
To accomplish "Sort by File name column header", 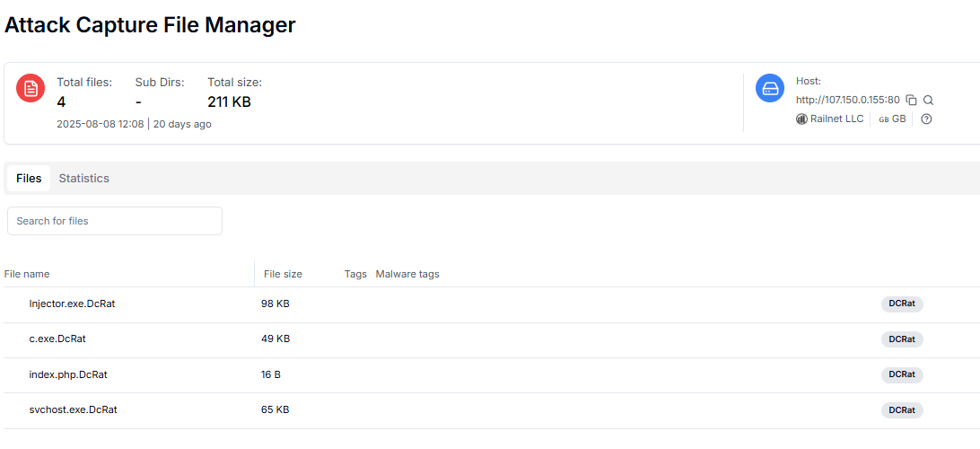I will (x=27, y=274).
